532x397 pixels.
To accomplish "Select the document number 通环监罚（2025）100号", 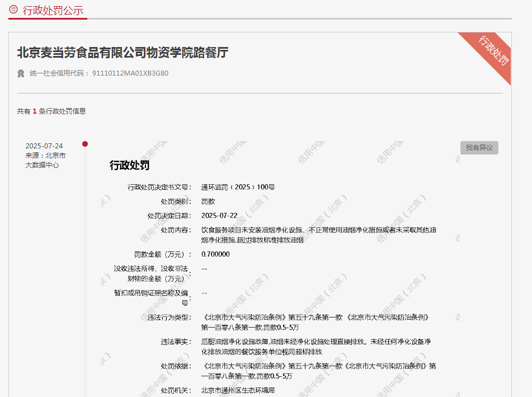I will 238,187.
